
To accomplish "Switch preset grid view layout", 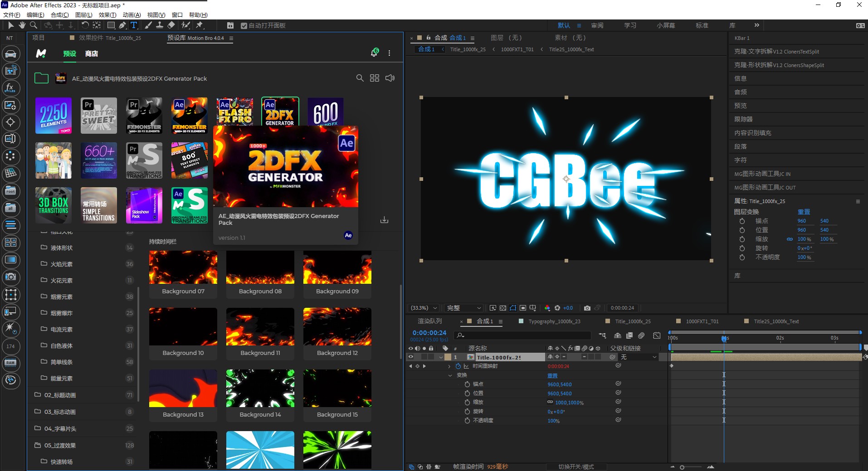I will pyautogui.click(x=375, y=78).
